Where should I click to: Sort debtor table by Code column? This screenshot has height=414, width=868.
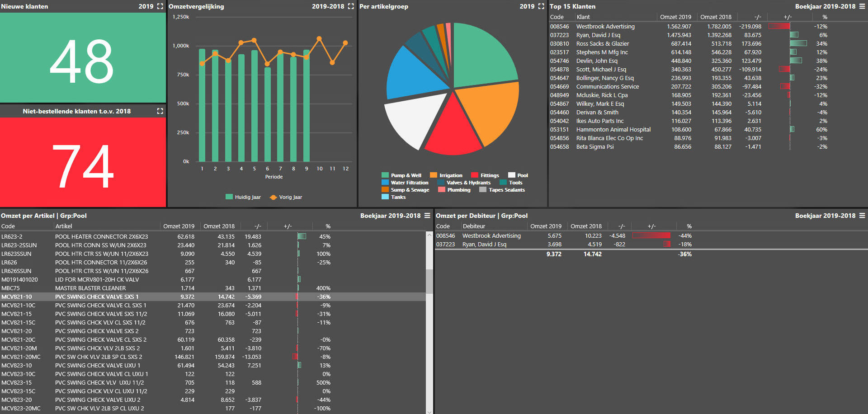click(443, 226)
